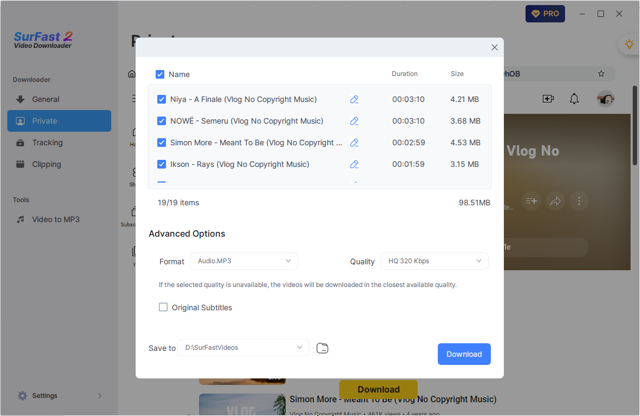This screenshot has height=416, width=640.
Task: Deselect the Ikson - Rays checkbox
Action: click(162, 164)
